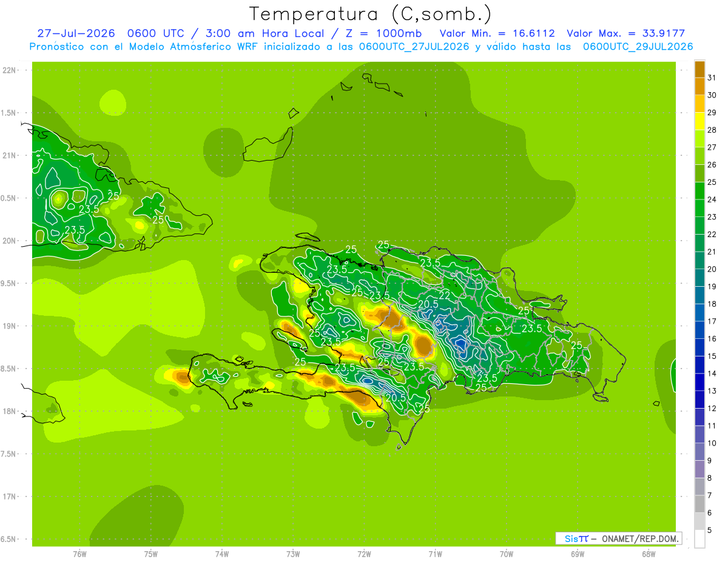Click the '0600UTC_29JUL2026' valid-until time
Viewport: 728px width, 562px height.
pos(638,47)
